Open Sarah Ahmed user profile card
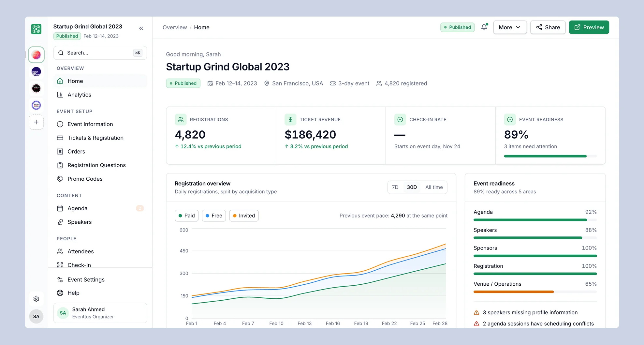The height and width of the screenshot is (345, 644). pyautogui.click(x=100, y=313)
